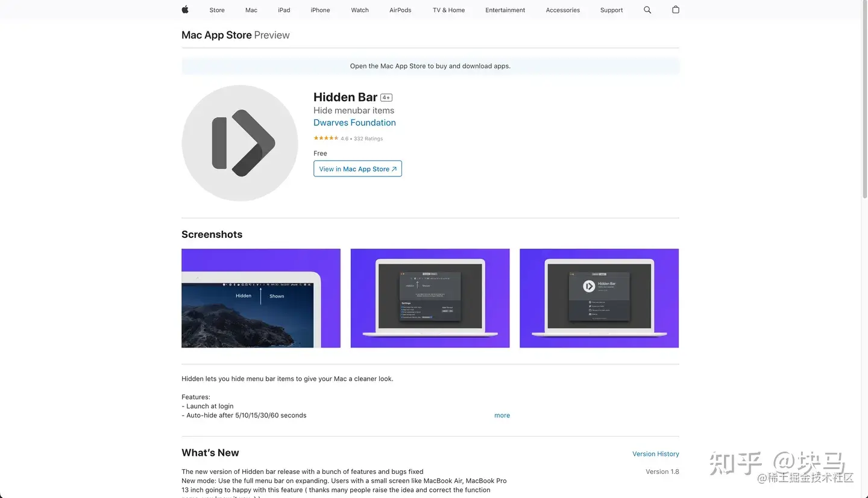
Task: Click the Hidden Bar app icon
Action: coord(240,143)
